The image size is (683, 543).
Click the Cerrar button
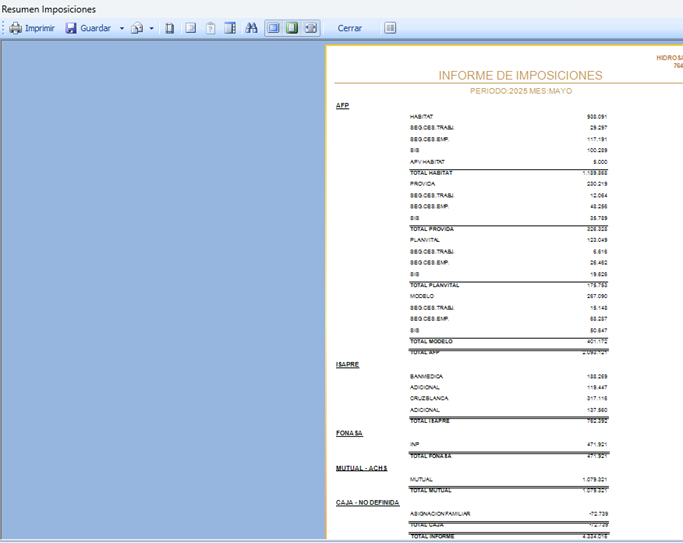(x=350, y=28)
